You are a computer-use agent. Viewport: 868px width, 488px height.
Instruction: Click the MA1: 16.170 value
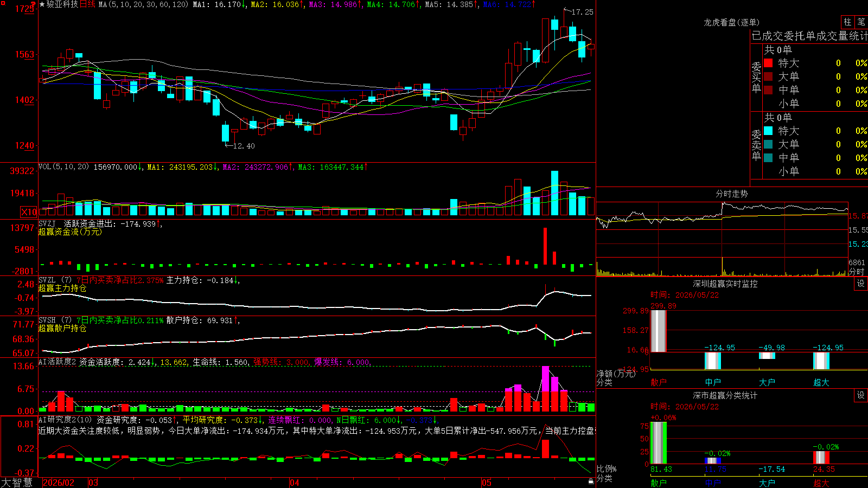[x=219, y=4]
